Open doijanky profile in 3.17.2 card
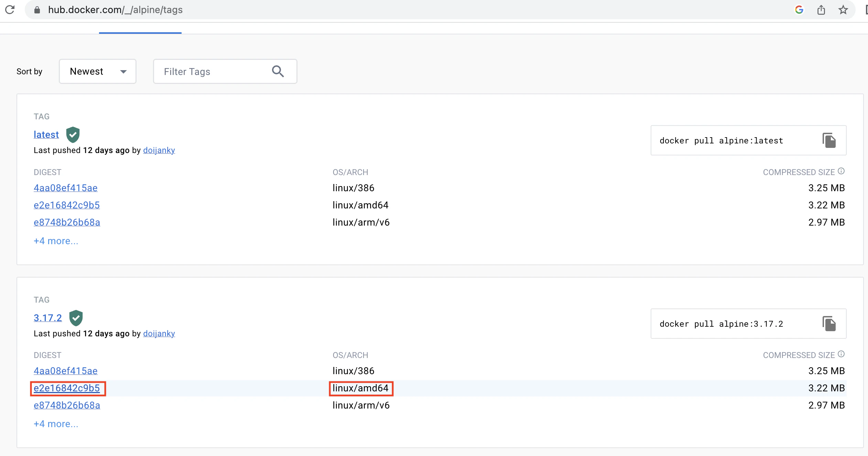This screenshot has height=456, width=868. pyautogui.click(x=159, y=334)
